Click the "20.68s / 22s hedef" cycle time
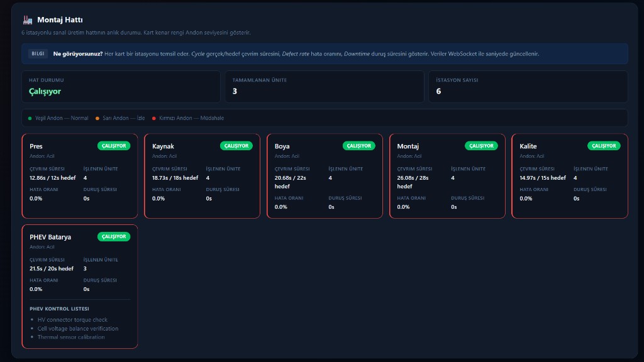Screen dimensions: 644x362 pos(291,182)
